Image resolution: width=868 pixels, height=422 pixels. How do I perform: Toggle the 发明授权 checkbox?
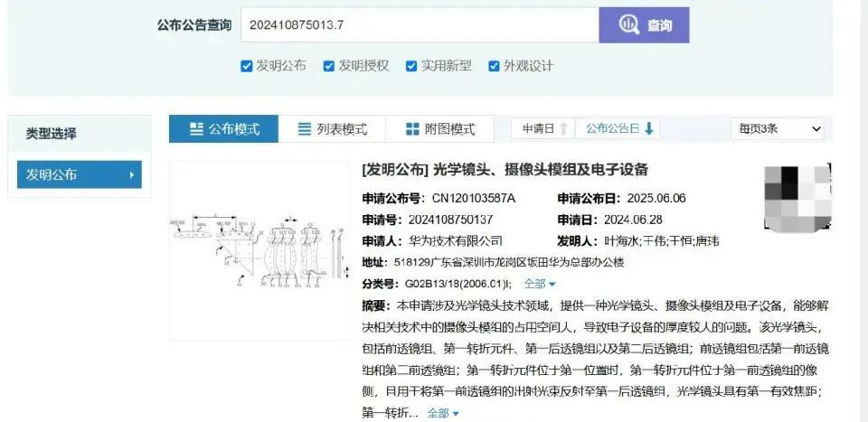tap(329, 66)
